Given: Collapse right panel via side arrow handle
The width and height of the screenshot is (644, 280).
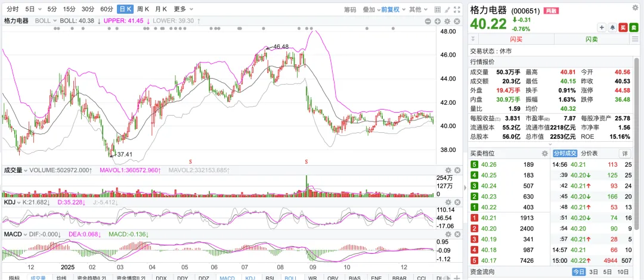Looking at the screenshot, I should (465, 187).
